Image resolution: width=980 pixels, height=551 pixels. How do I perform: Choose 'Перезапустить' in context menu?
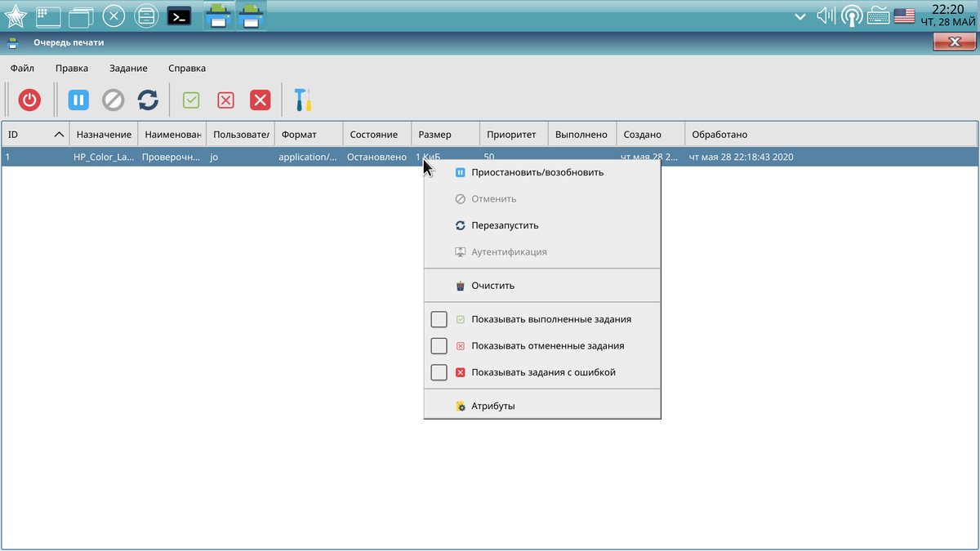[x=542, y=225]
